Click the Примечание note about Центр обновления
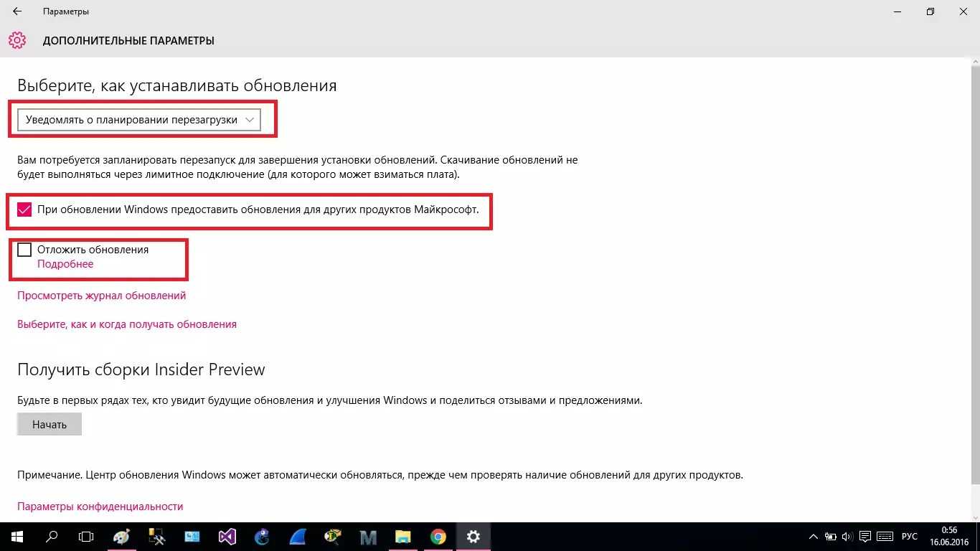This screenshot has width=980, height=551. coord(380,475)
